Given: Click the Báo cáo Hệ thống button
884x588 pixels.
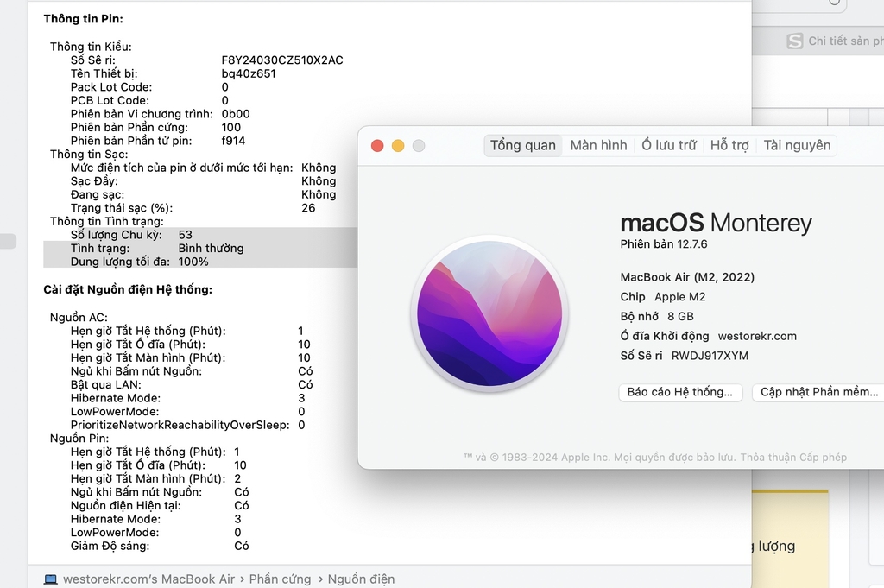Looking at the screenshot, I should click(680, 392).
